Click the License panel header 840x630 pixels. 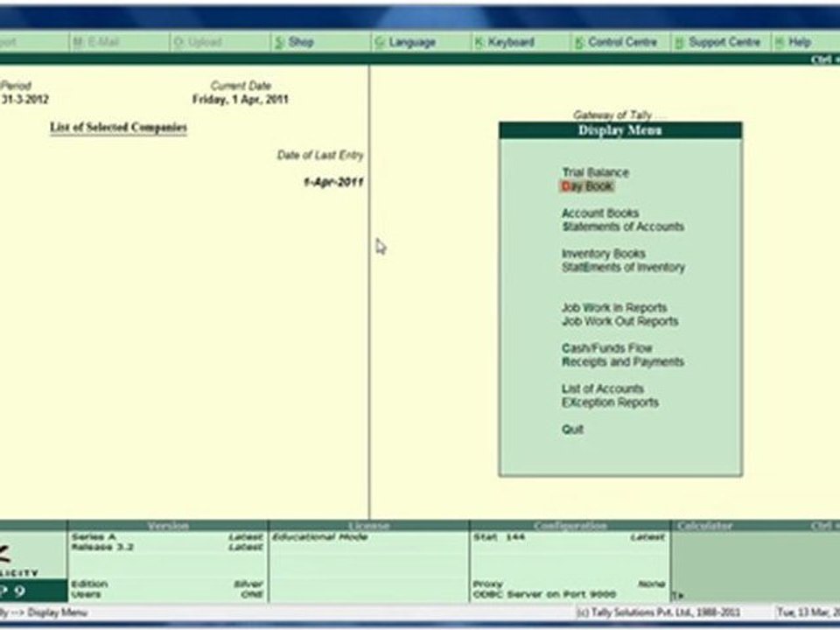[x=368, y=526]
